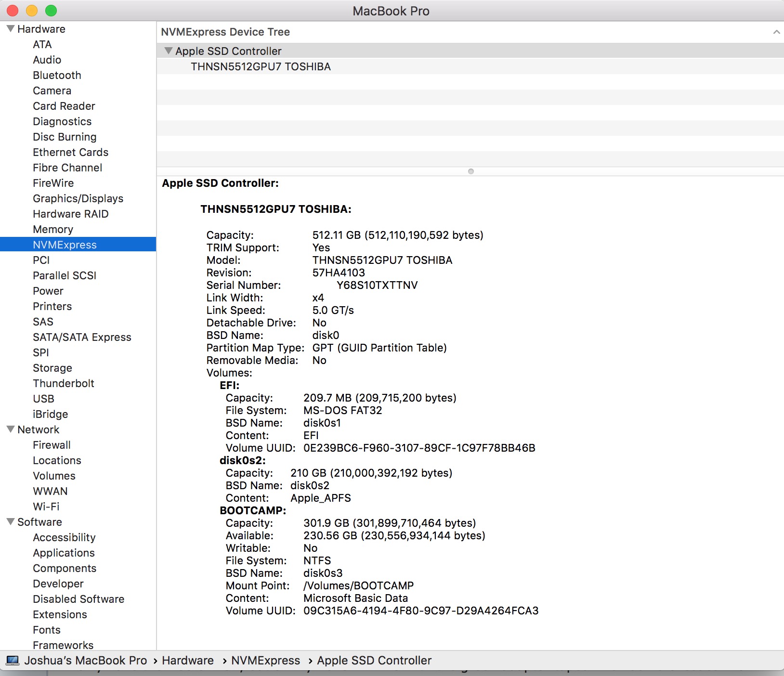Select THNSN5512GPU7 TOSHIBA device row
Viewport: 784px width, 676px height.
click(470, 66)
